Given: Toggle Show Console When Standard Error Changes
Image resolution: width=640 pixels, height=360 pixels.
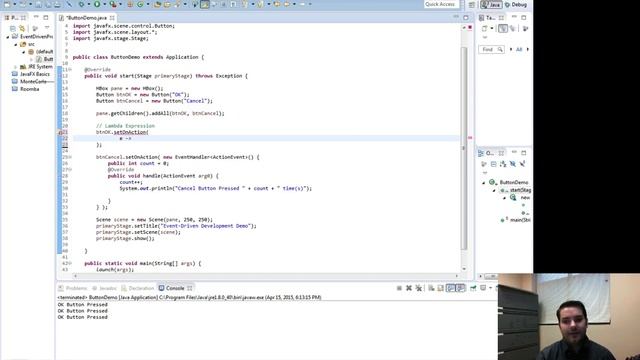Looking at the screenshot, I should (460, 288).
